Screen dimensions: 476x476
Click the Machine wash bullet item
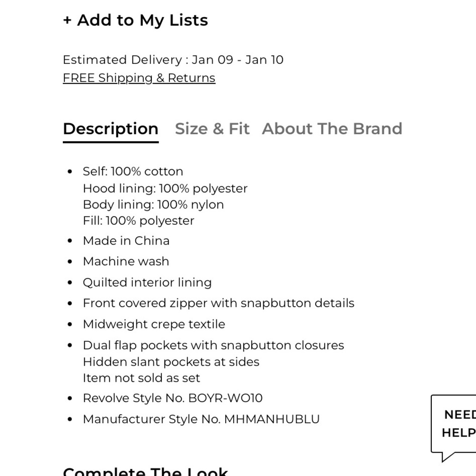click(126, 261)
